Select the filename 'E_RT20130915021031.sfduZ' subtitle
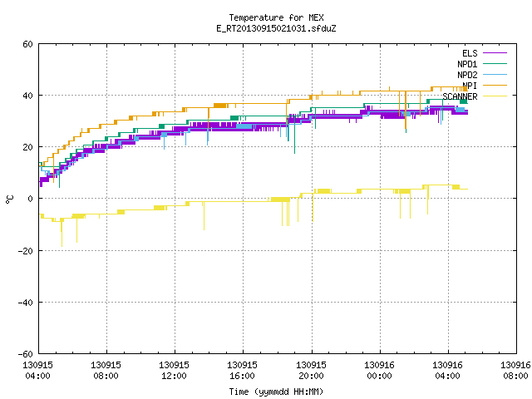The width and height of the screenshot is (532, 399). pos(276,28)
